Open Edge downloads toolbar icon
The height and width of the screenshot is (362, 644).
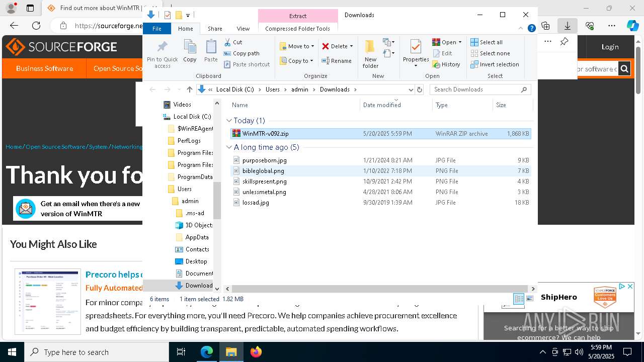tap(567, 26)
